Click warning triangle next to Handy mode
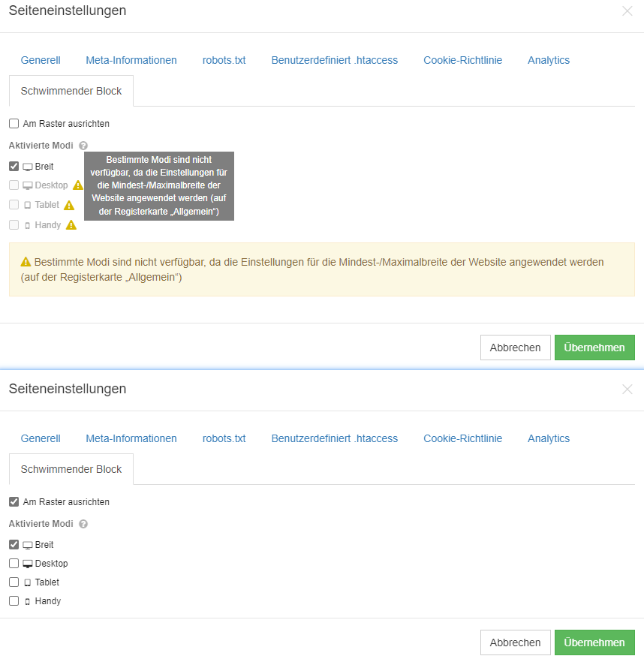 pyautogui.click(x=71, y=225)
